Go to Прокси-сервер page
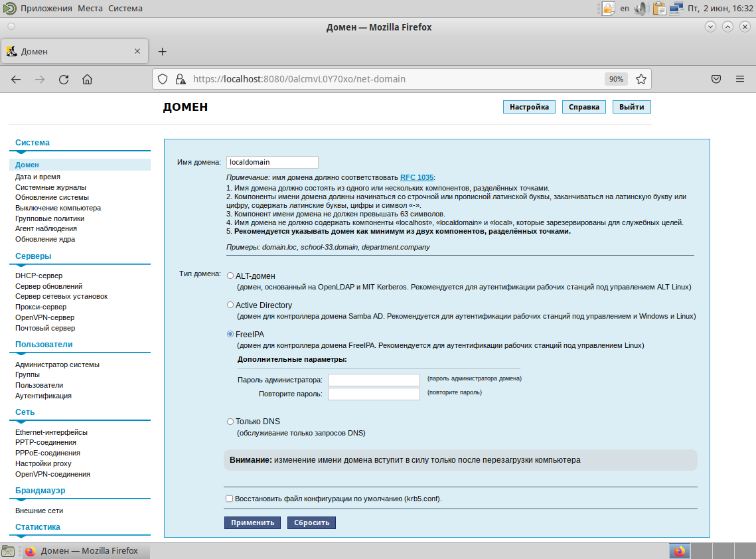The width and height of the screenshot is (756, 559). click(40, 307)
